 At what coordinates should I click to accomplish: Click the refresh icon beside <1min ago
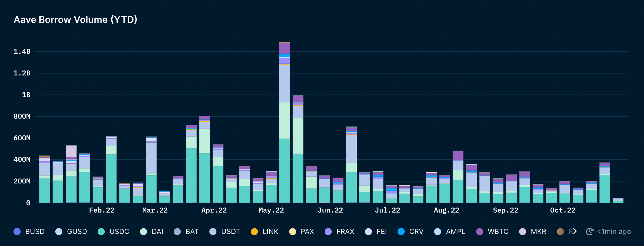[x=590, y=232]
